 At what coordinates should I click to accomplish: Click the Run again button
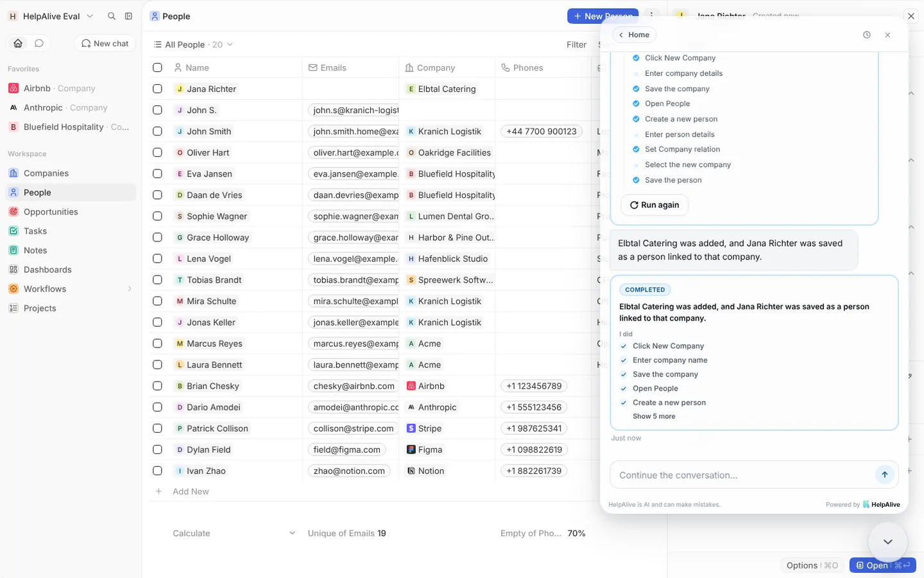[x=654, y=205]
